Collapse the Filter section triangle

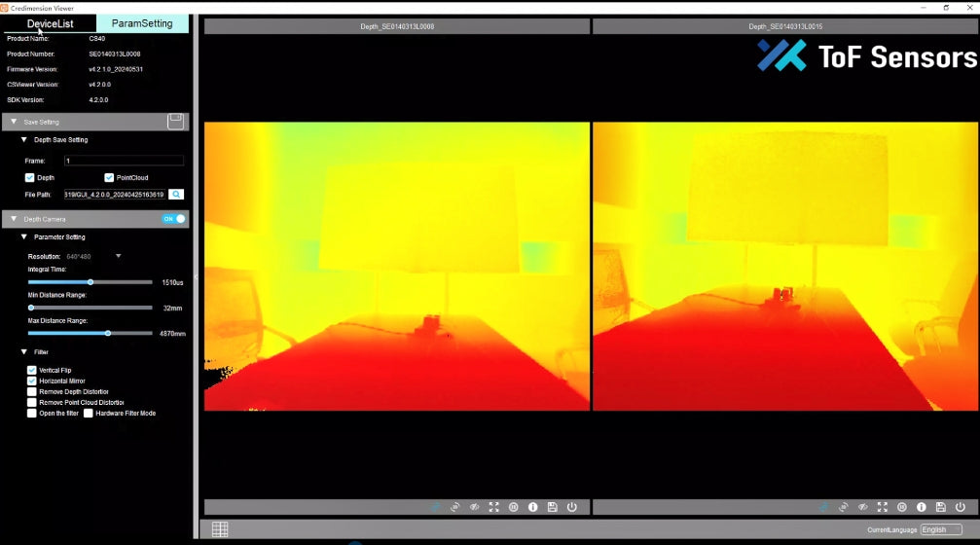[24, 352]
